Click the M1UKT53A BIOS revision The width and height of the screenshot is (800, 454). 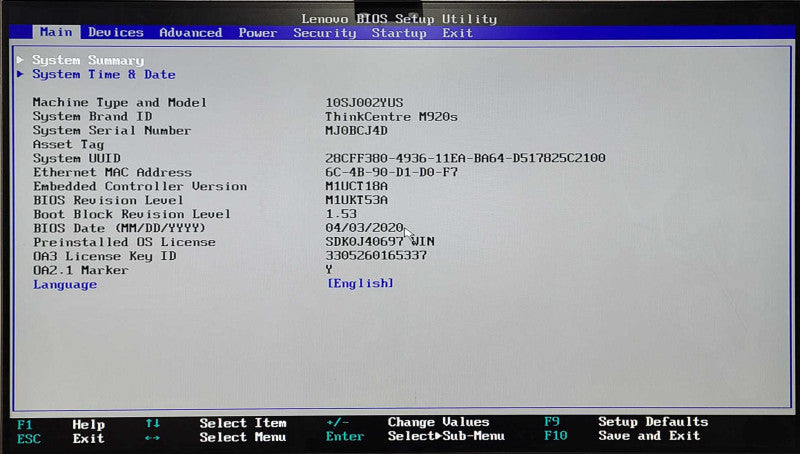point(356,200)
